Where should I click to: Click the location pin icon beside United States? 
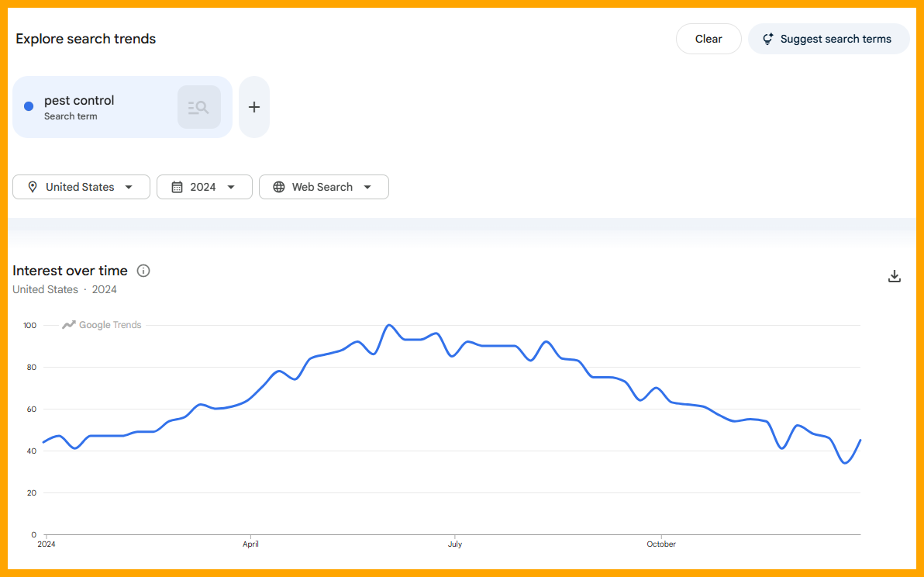(32, 186)
